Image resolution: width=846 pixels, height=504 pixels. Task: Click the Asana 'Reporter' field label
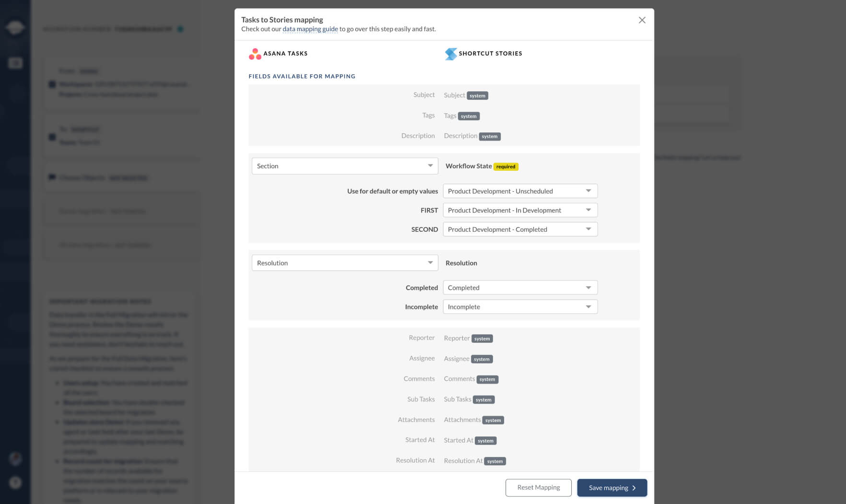pos(422,338)
